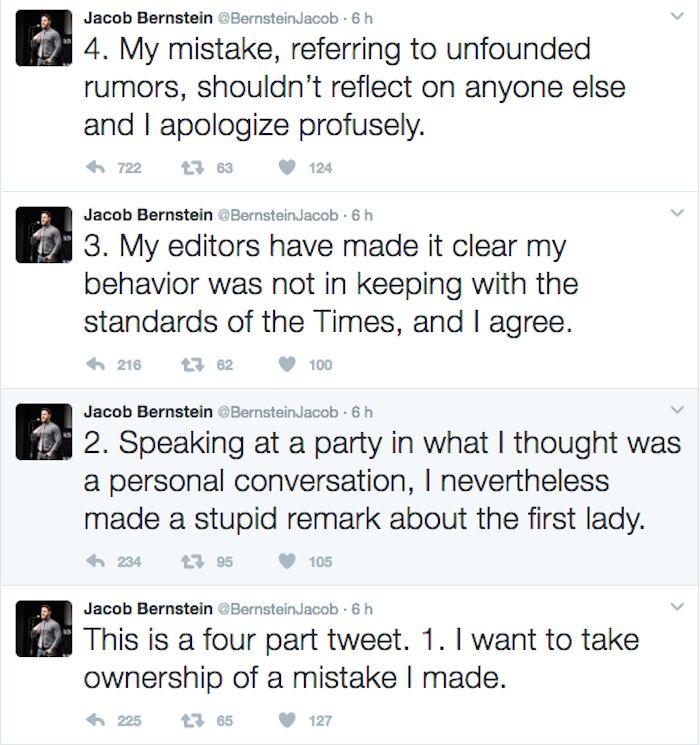Retweet the tweet with 95 retweets
Image resolution: width=700 pixels, height=745 pixels.
[x=191, y=561]
